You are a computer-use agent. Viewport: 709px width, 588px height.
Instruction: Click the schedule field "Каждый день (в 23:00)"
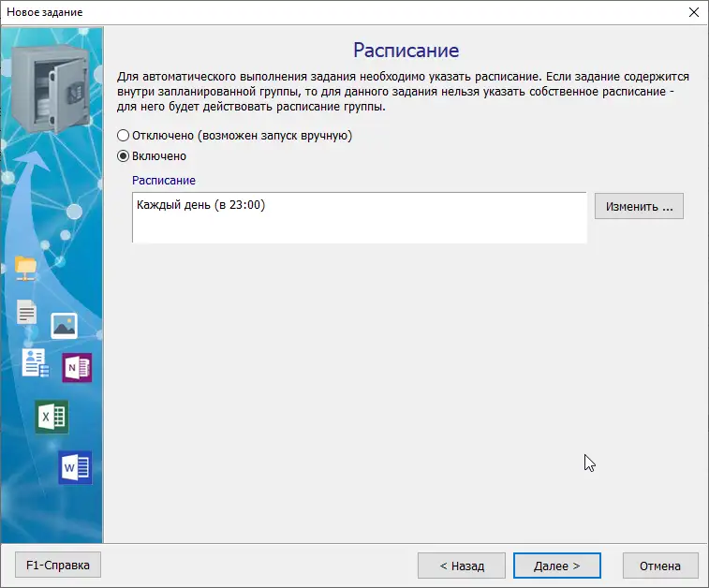coord(360,218)
